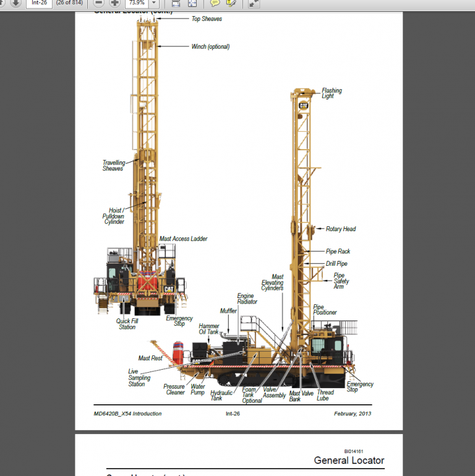This screenshot has width=475, height=476.
Task: Click the '(26 of 814)' page count
Action: [x=69, y=2]
